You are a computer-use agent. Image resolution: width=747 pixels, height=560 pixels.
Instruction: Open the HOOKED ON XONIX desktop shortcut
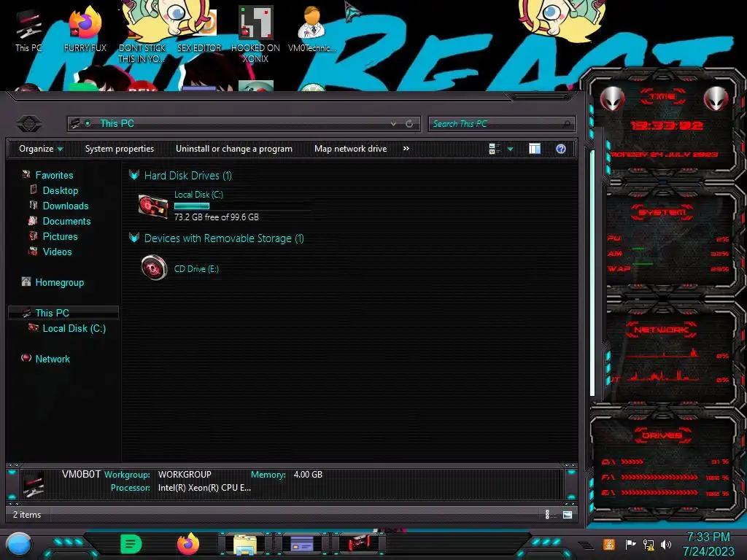pyautogui.click(x=255, y=36)
